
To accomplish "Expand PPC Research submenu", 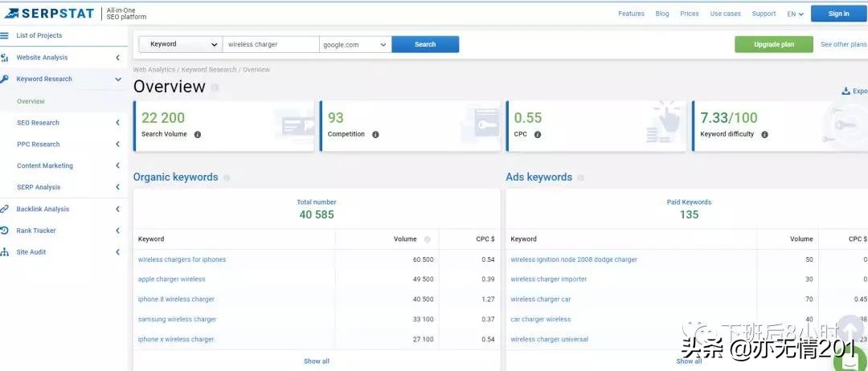I will pos(118,145).
